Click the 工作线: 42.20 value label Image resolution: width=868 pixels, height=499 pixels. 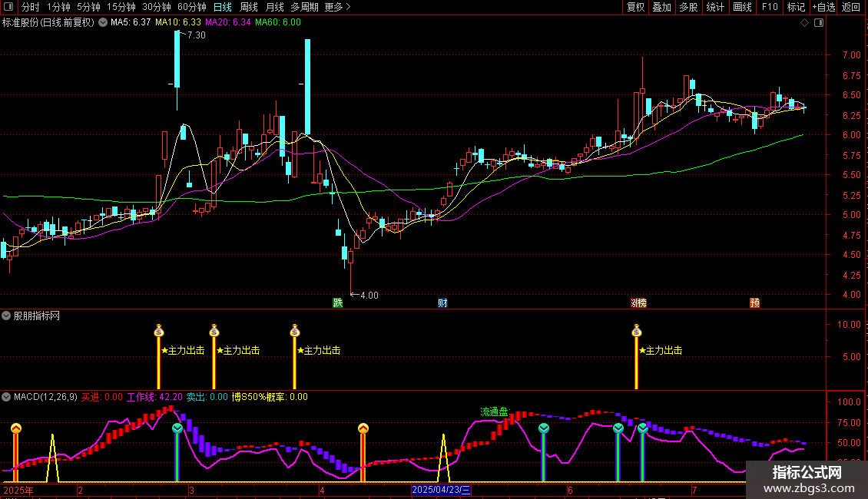tap(154, 397)
